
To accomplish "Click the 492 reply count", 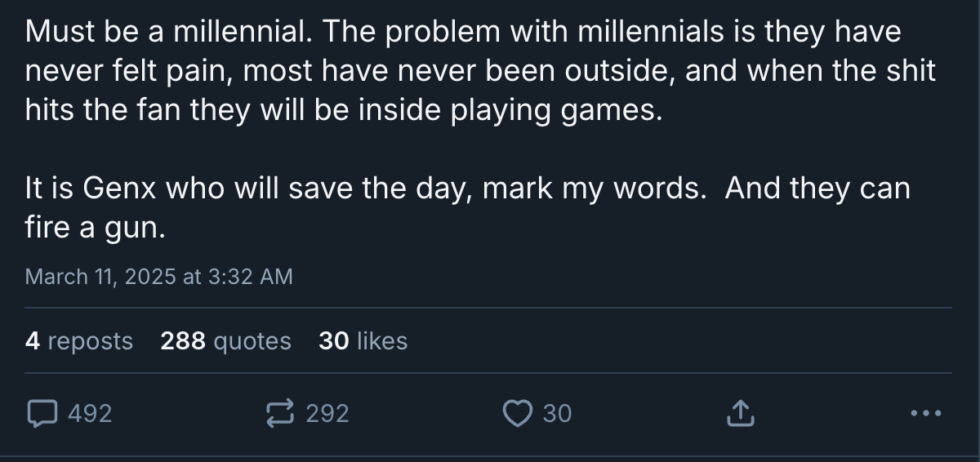I will 89,414.
